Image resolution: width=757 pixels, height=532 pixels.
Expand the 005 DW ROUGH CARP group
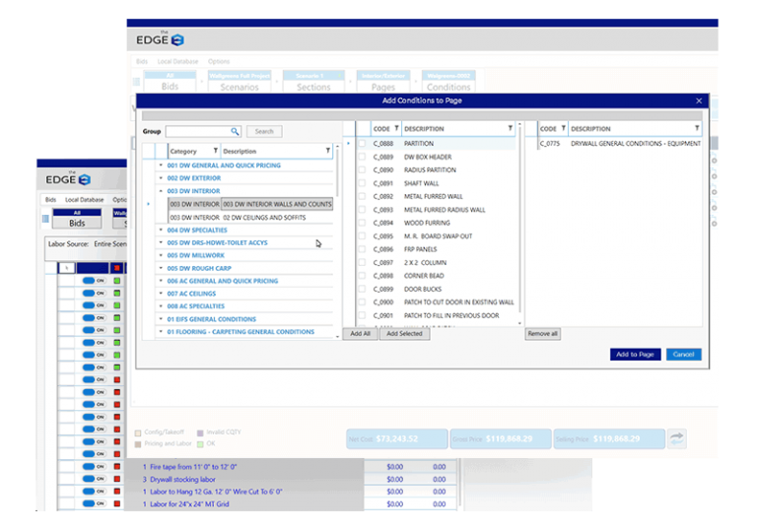coord(161,268)
